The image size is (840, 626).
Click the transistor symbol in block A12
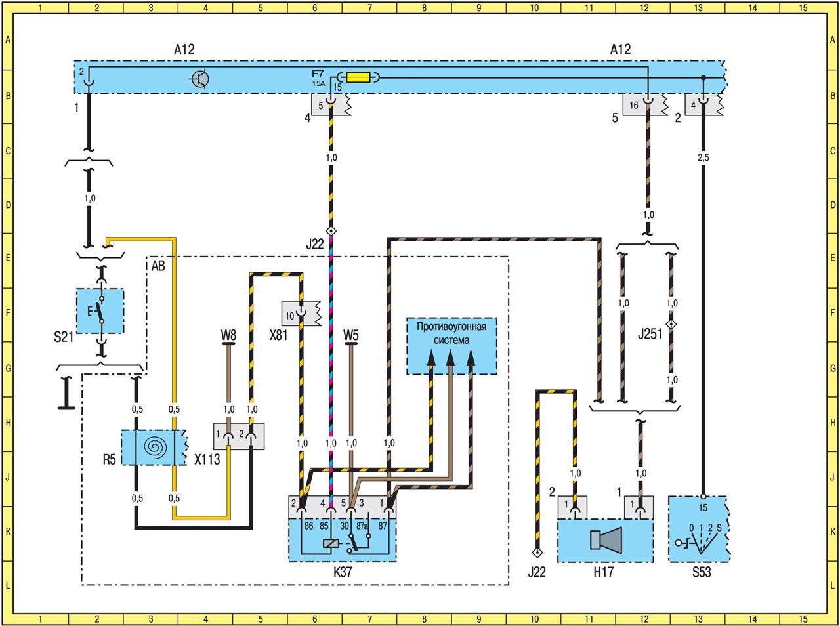tap(200, 79)
